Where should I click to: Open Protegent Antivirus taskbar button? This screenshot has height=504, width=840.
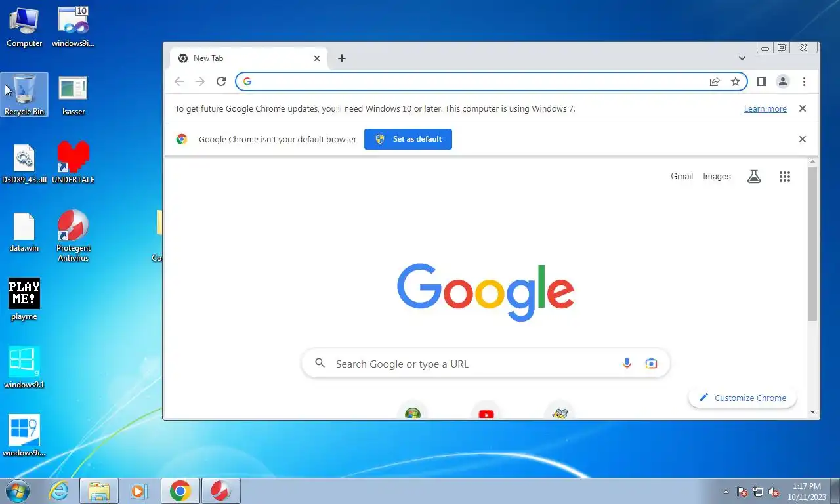click(221, 491)
